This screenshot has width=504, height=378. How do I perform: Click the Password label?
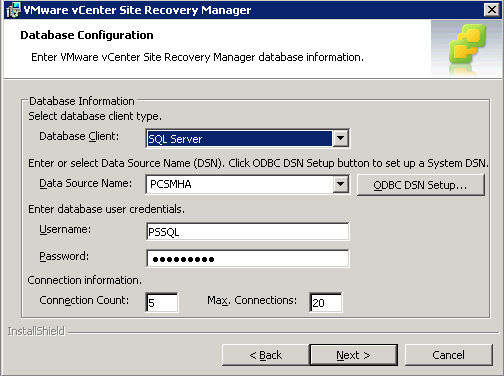click(64, 256)
